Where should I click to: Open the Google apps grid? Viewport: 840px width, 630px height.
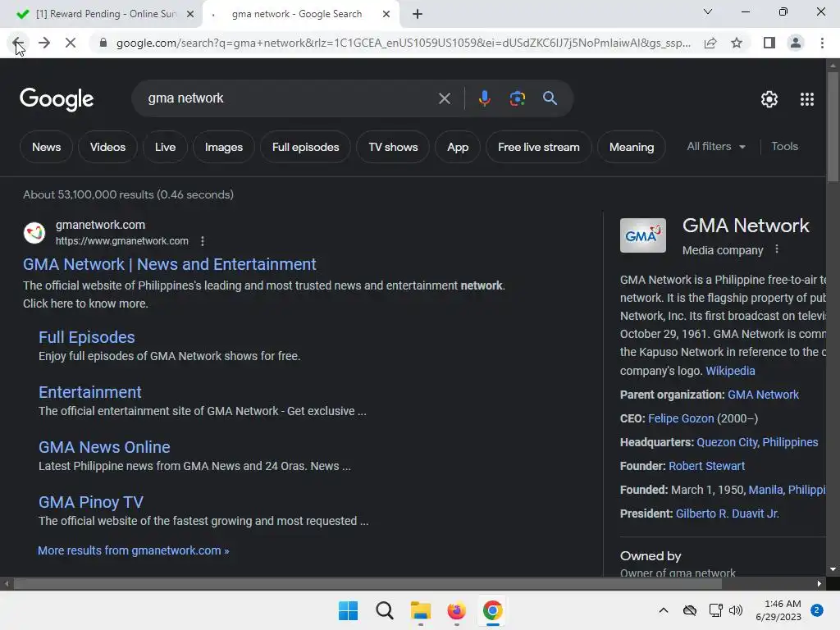coord(807,99)
